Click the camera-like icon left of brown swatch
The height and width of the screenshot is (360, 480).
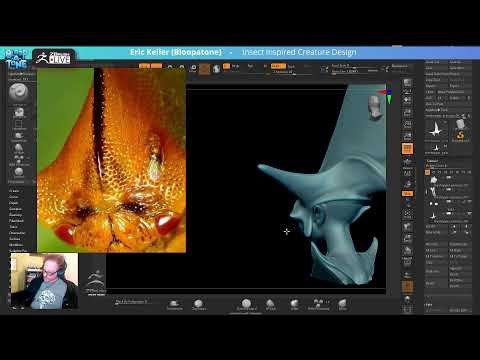pyautogui.click(x=193, y=68)
